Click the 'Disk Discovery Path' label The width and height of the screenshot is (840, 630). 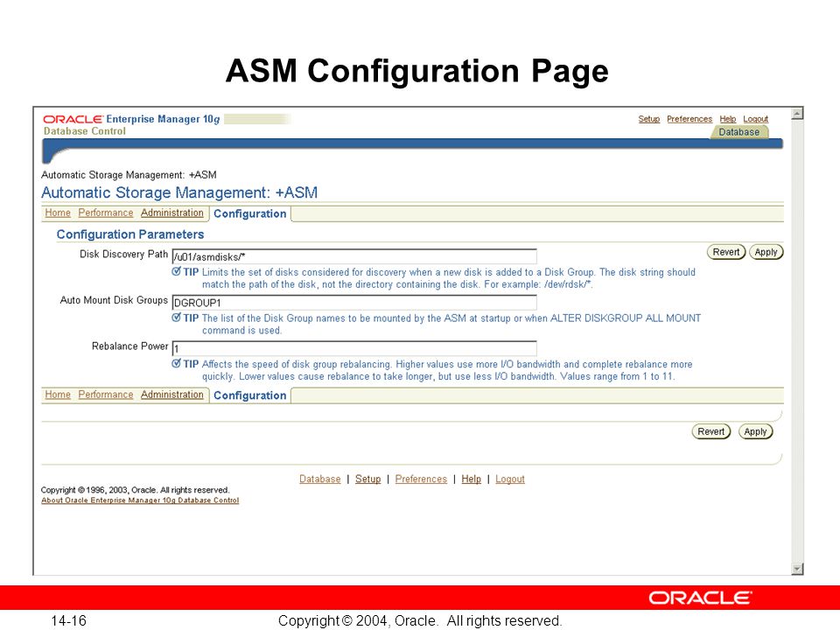pos(123,254)
